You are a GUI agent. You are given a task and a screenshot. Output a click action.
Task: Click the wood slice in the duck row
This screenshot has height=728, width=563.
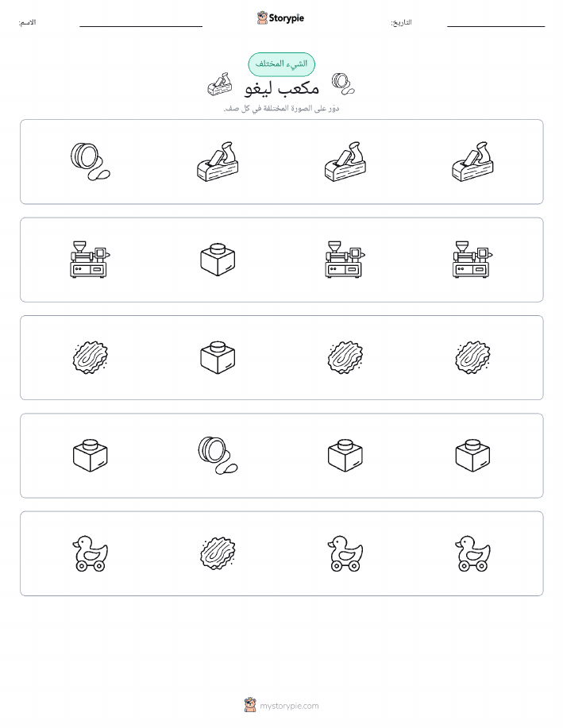pyautogui.click(x=218, y=553)
